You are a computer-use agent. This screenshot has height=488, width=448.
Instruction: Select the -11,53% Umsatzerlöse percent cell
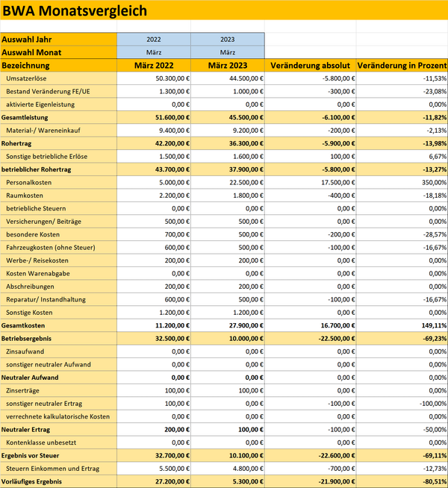point(402,78)
